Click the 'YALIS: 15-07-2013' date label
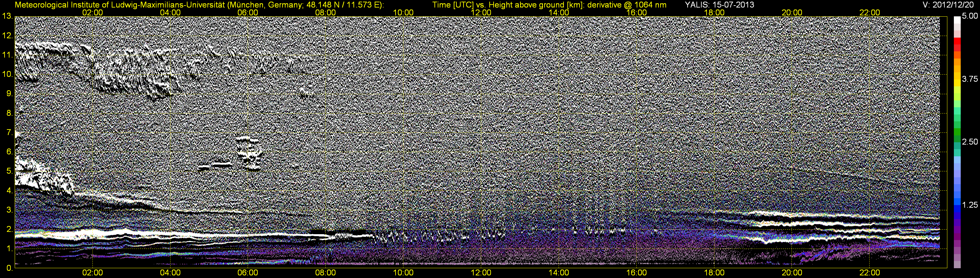The image size is (980, 278). click(719, 5)
